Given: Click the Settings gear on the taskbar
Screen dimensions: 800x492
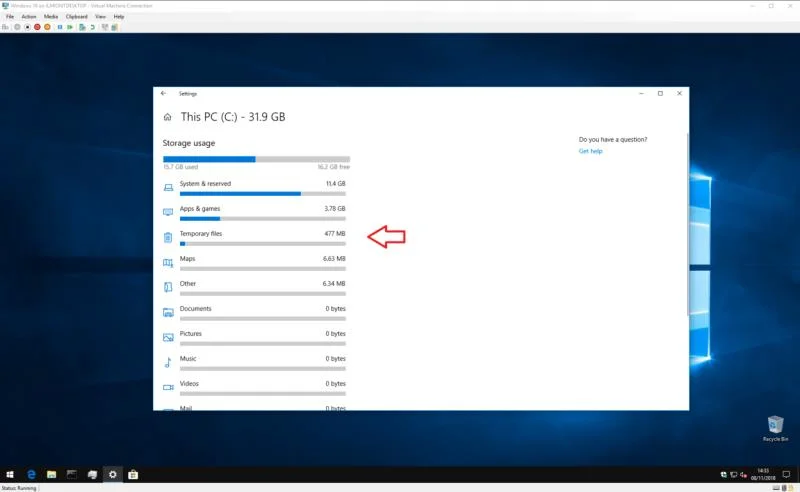Looking at the screenshot, I should tap(113, 475).
